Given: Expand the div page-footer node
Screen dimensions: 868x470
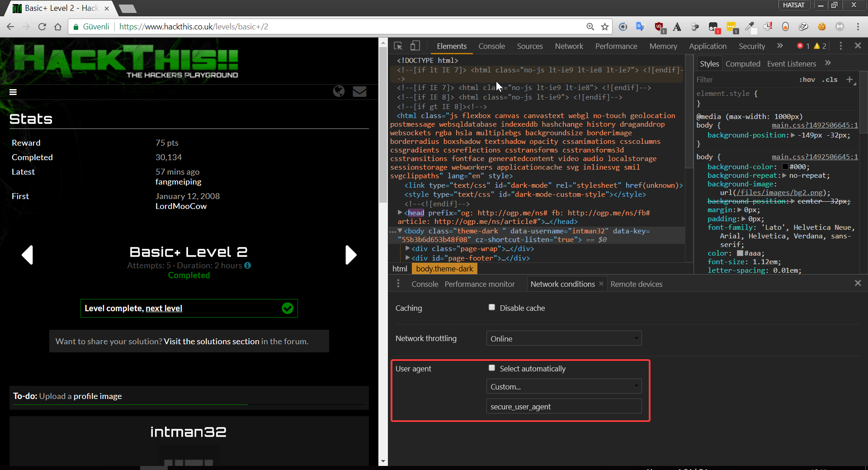Looking at the screenshot, I should (x=407, y=258).
